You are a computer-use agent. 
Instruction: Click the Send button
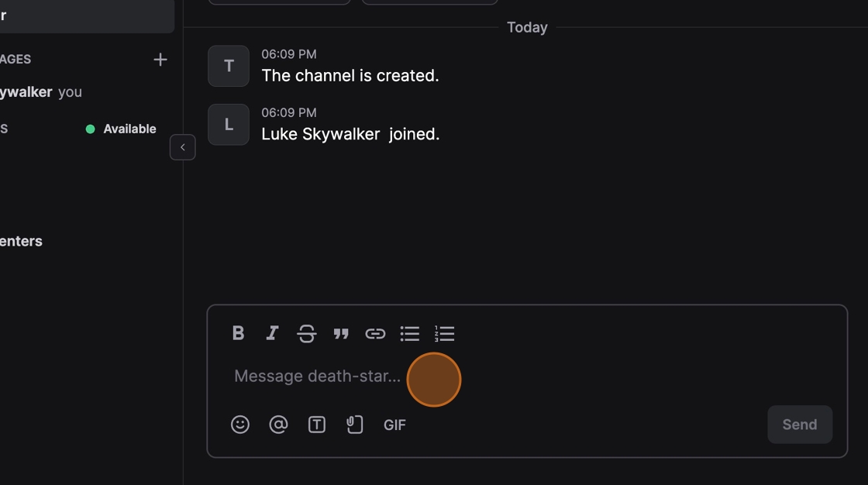tap(800, 425)
